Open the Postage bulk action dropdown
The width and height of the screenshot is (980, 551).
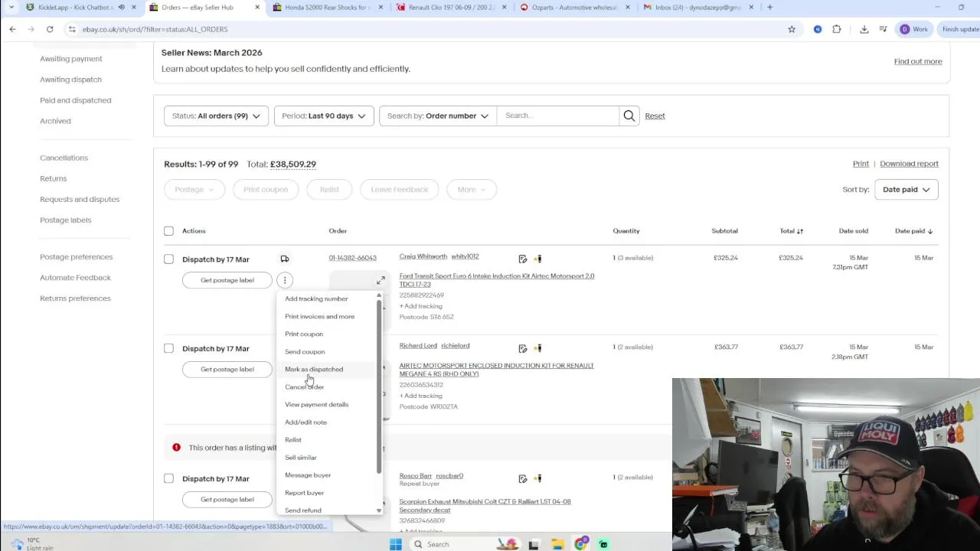(x=194, y=189)
